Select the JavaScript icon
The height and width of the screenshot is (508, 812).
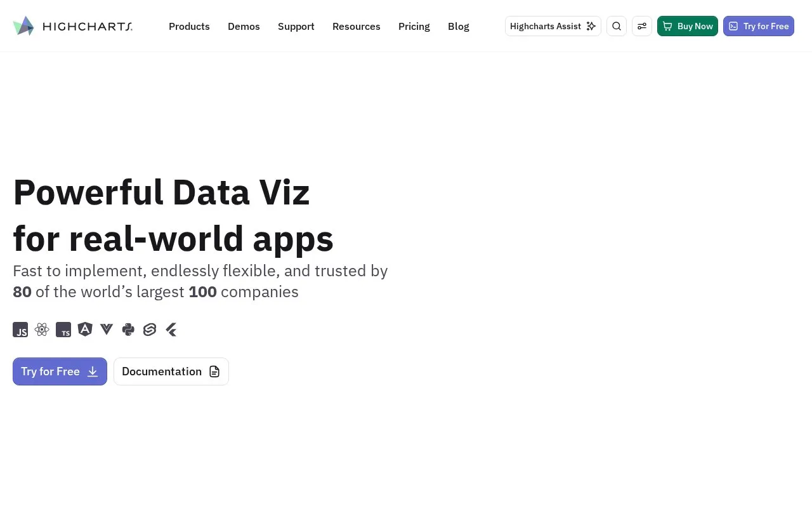click(x=20, y=330)
